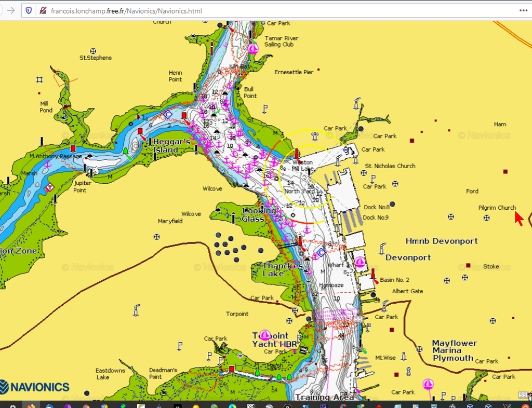Click the blue C diamond left of Wharf
Screen dimensions: 532x408
click(x=321, y=252)
